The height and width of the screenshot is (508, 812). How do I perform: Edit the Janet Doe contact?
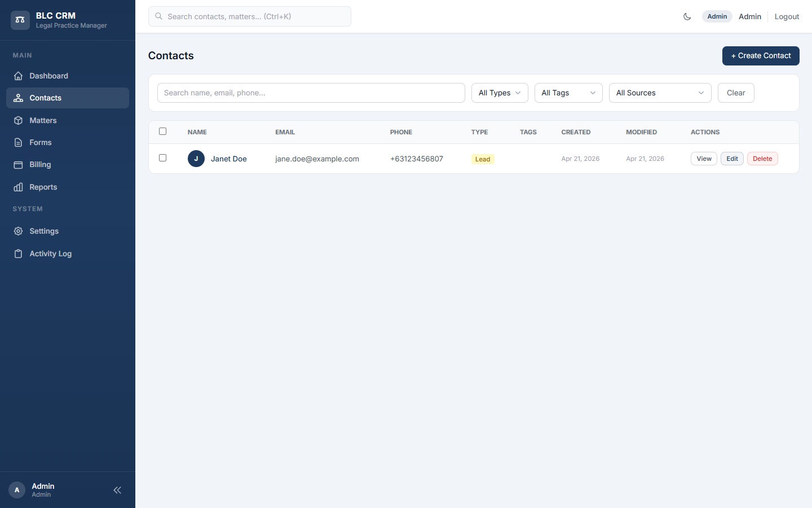[732, 159]
